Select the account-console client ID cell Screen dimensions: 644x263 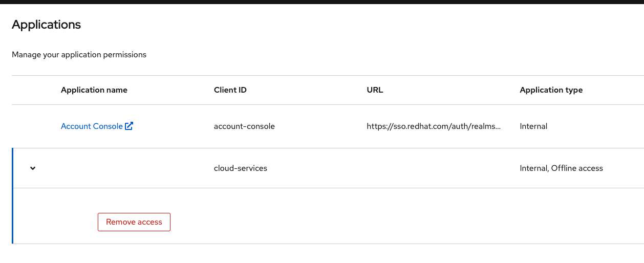[x=244, y=126]
